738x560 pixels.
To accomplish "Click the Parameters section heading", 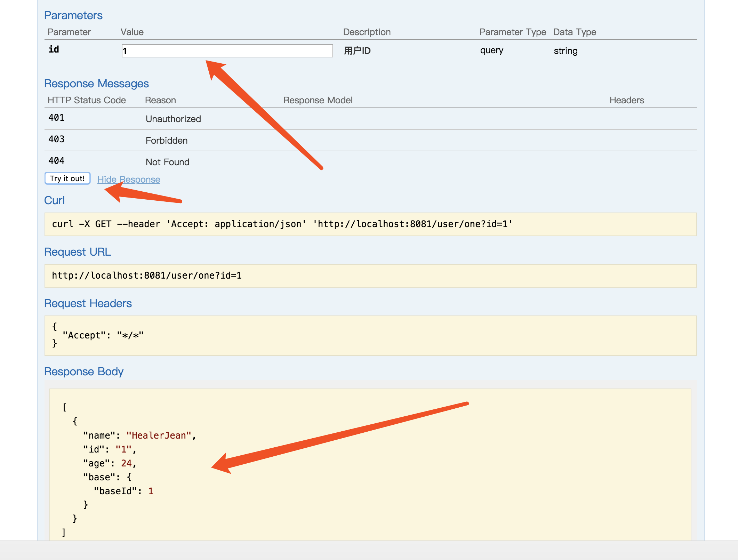I will 73,15.
